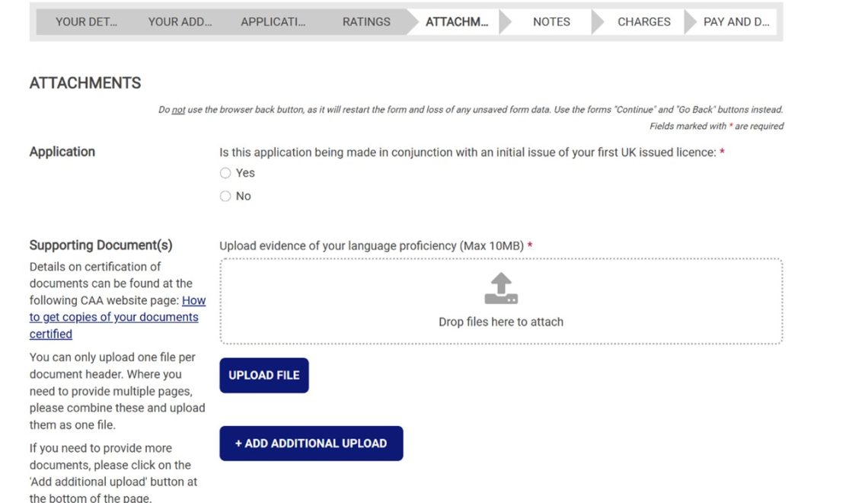This screenshot has height=503, width=868.
Task: Select the Yes radio option
Action: [225, 173]
